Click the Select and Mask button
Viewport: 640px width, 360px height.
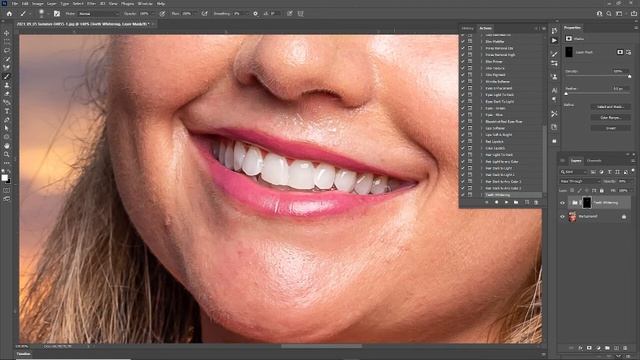click(611, 107)
